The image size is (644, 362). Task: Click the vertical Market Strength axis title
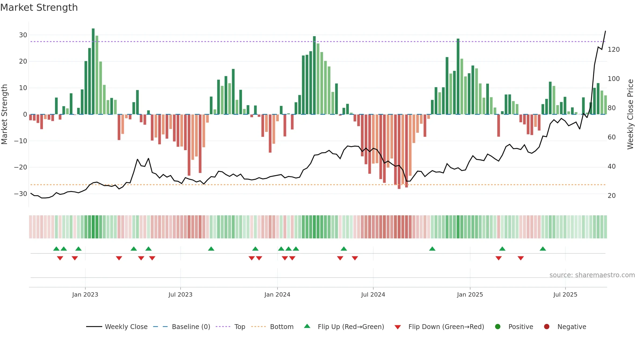click(4, 114)
